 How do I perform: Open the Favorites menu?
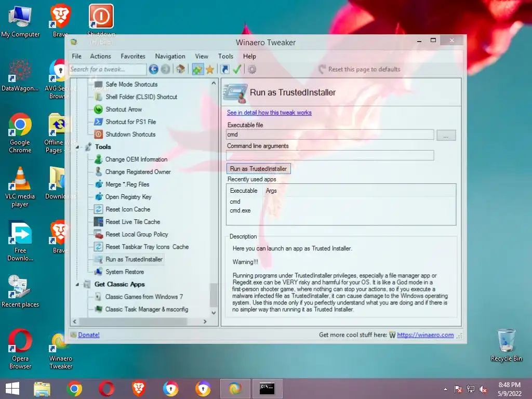click(x=133, y=56)
